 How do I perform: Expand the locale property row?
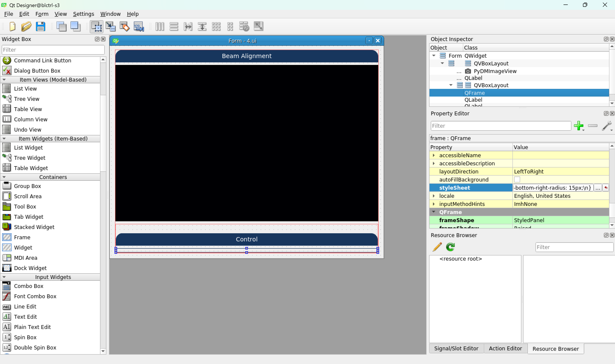(x=434, y=196)
